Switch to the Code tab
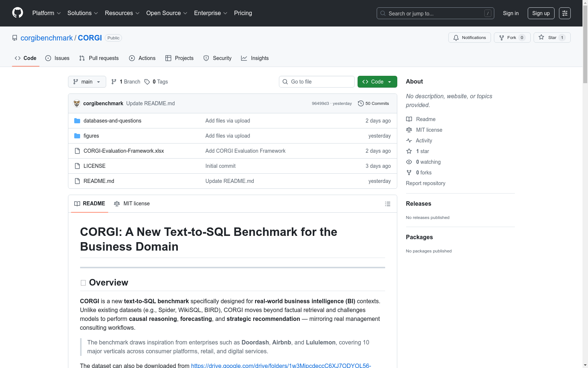Image resolution: width=588 pixels, height=368 pixels. (x=26, y=58)
